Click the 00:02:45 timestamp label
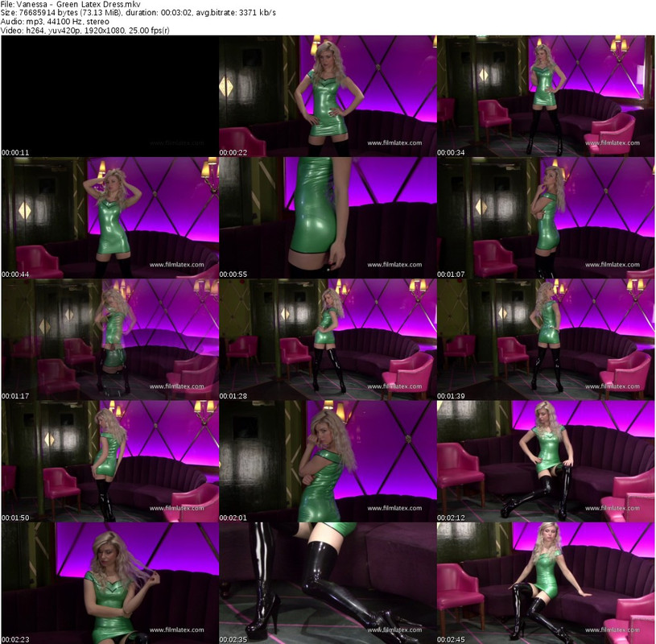 451,639
